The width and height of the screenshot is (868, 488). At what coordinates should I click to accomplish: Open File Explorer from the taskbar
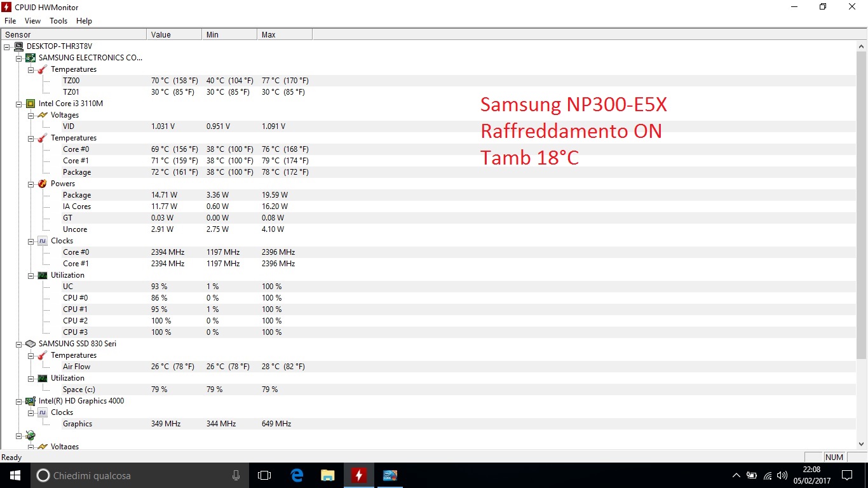(x=328, y=475)
